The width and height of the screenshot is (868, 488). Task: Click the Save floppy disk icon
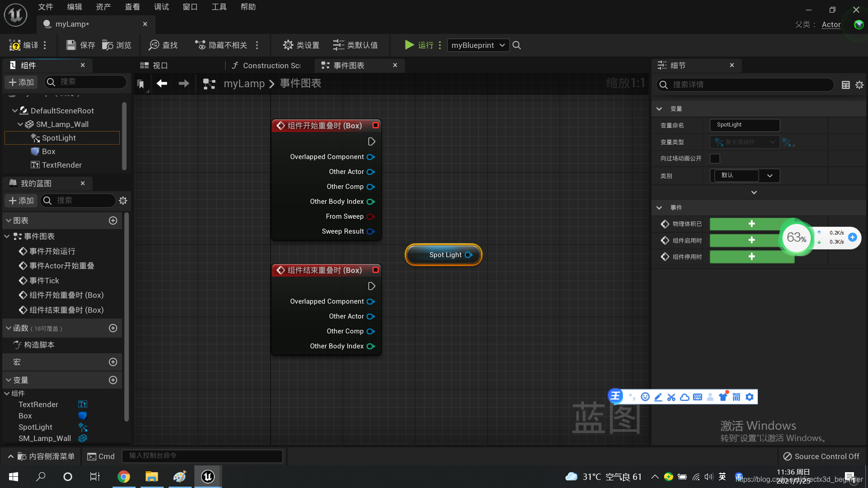coord(71,45)
